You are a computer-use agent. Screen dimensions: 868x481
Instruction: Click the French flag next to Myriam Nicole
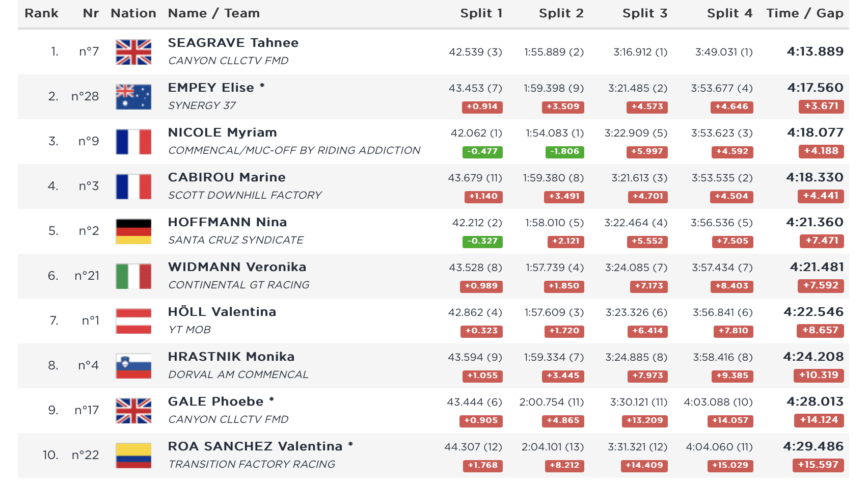pyautogui.click(x=133, y=142)
